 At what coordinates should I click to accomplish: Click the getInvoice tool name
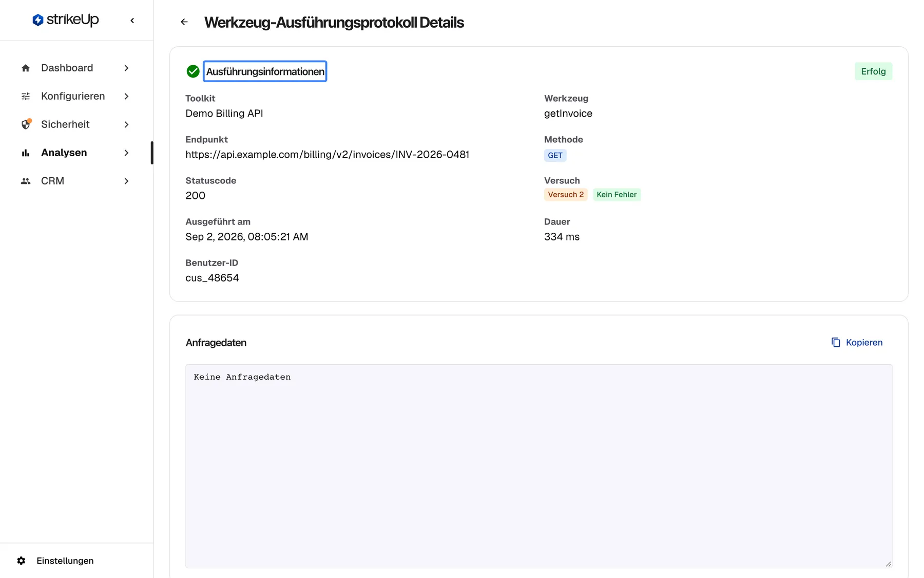click(x=568, y=114)
